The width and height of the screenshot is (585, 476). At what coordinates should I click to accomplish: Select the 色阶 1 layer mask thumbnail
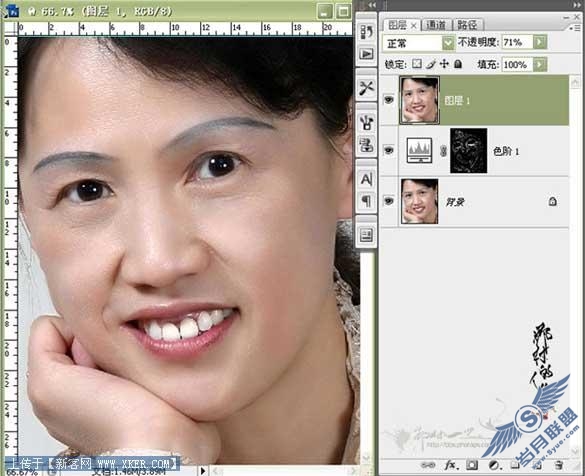(469, 151)
